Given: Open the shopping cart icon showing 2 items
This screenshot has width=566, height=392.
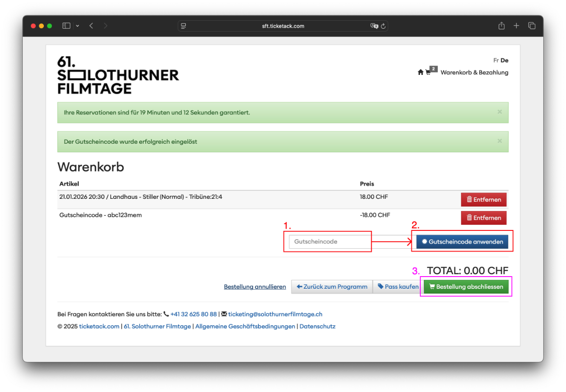Looking at the screenshot, I should pyautogui.click(x=427, y=73).
